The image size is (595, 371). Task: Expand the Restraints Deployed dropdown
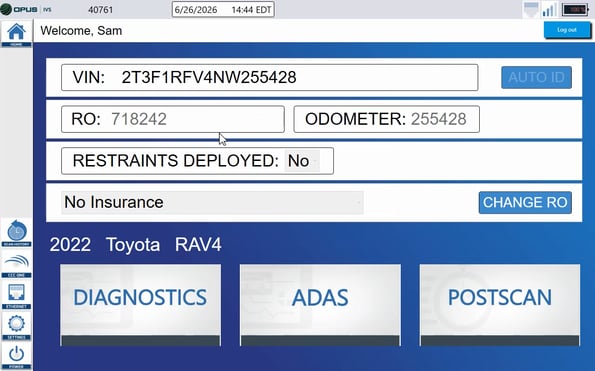tap(302, 161)
